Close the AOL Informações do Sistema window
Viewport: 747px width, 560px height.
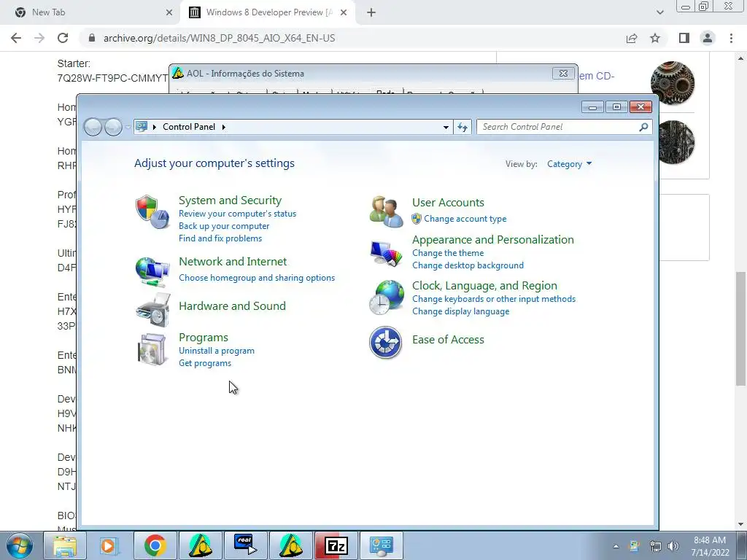click(563, 74)
